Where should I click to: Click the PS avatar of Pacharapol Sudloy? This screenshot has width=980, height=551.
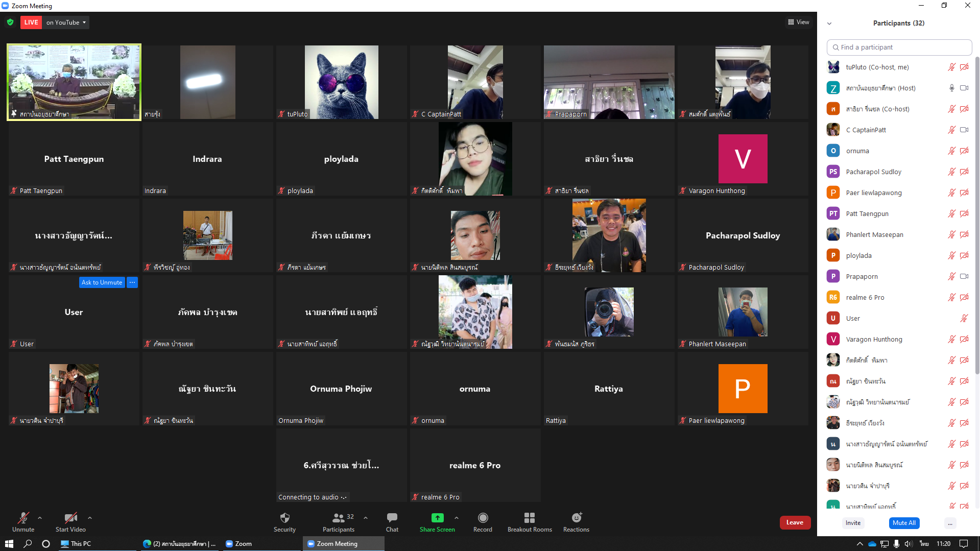point(833,172)
